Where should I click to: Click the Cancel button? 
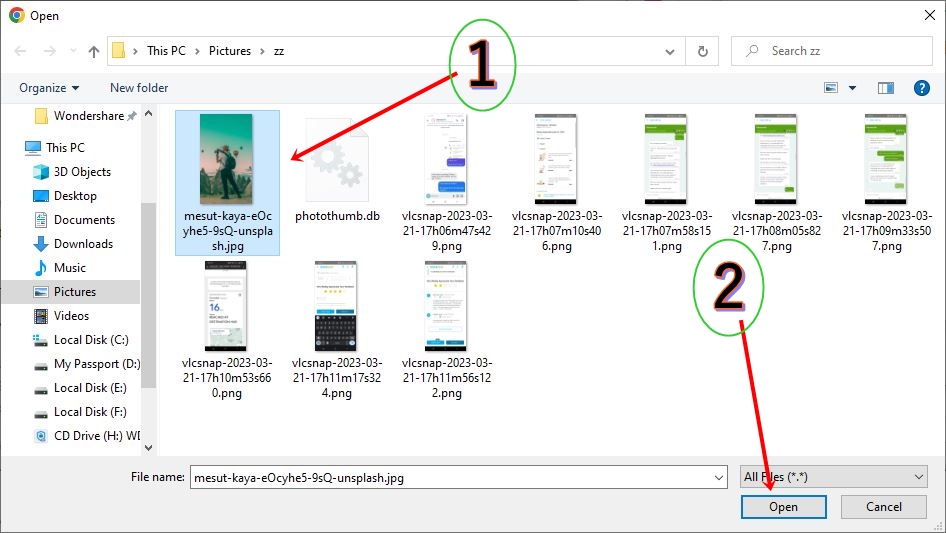point(884,507)
